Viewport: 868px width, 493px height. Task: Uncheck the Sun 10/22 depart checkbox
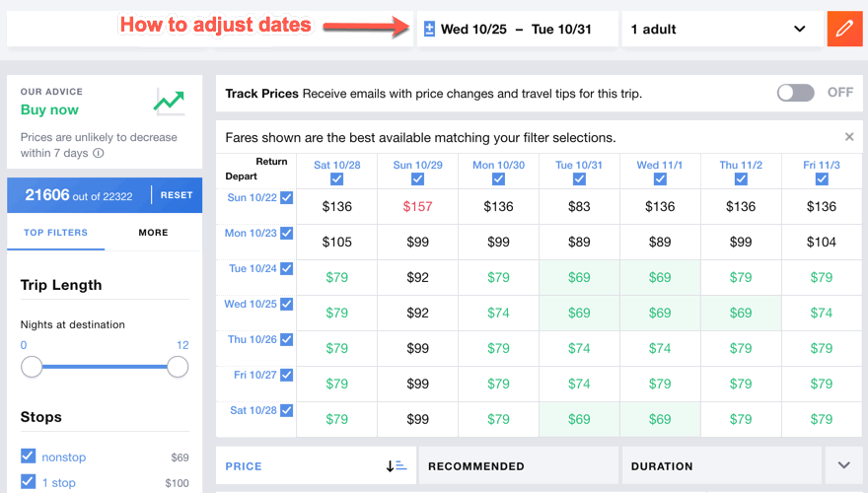(x=287, y=198)
